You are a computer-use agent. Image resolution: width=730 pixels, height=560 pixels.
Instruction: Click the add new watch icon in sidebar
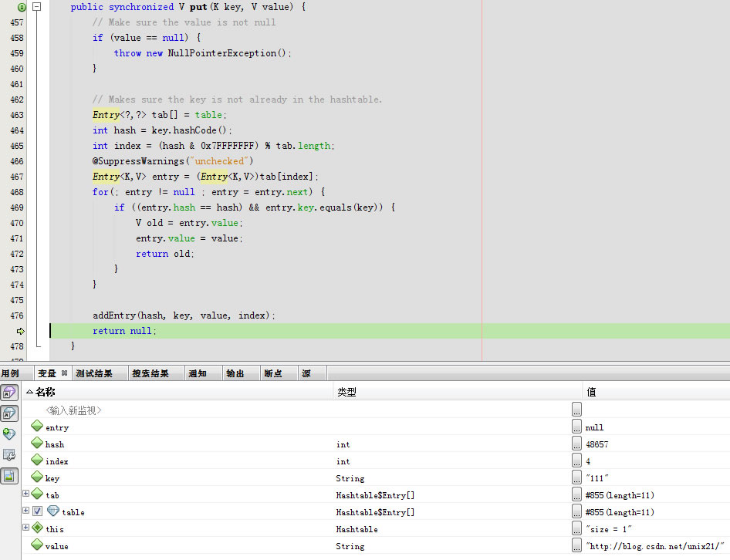[9, 433]
